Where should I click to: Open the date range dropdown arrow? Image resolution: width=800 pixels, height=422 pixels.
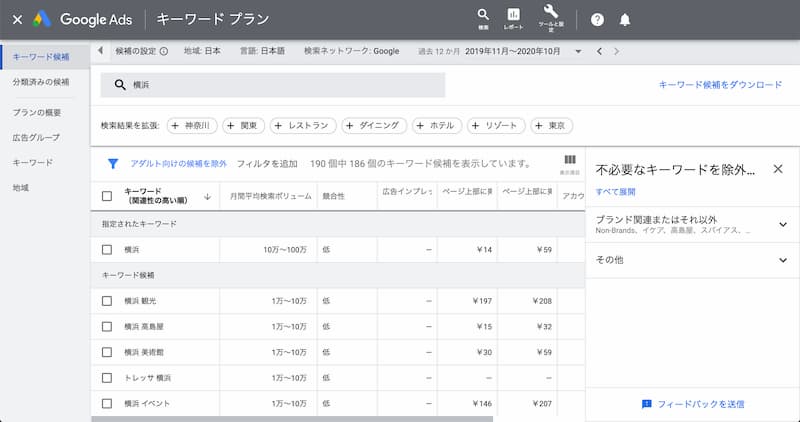click(578, 51)
